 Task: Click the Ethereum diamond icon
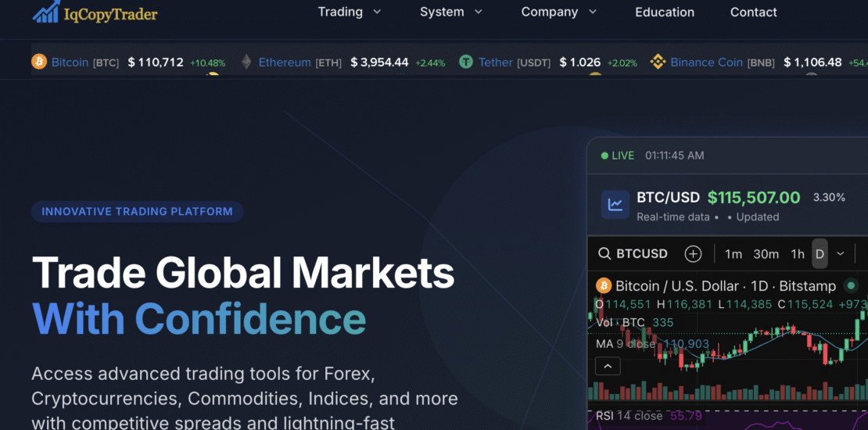click(246, 62)
